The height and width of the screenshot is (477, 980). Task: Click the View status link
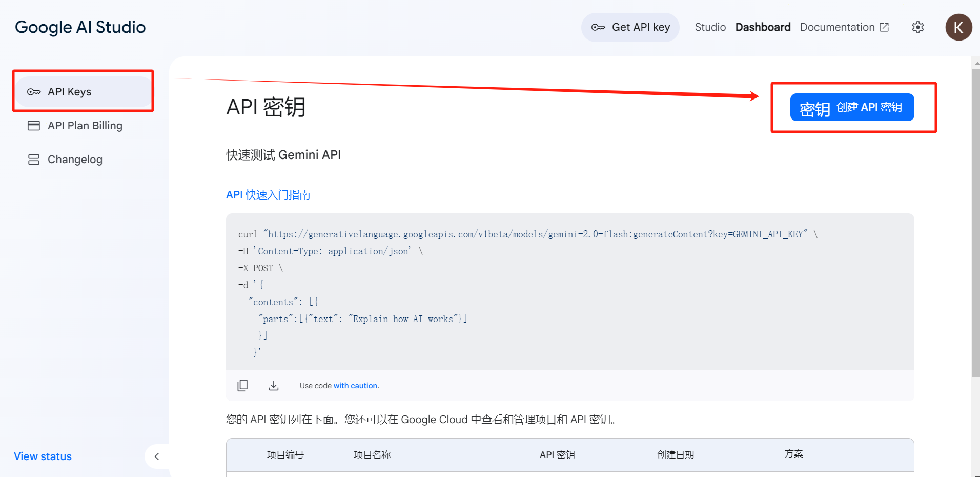43,456
